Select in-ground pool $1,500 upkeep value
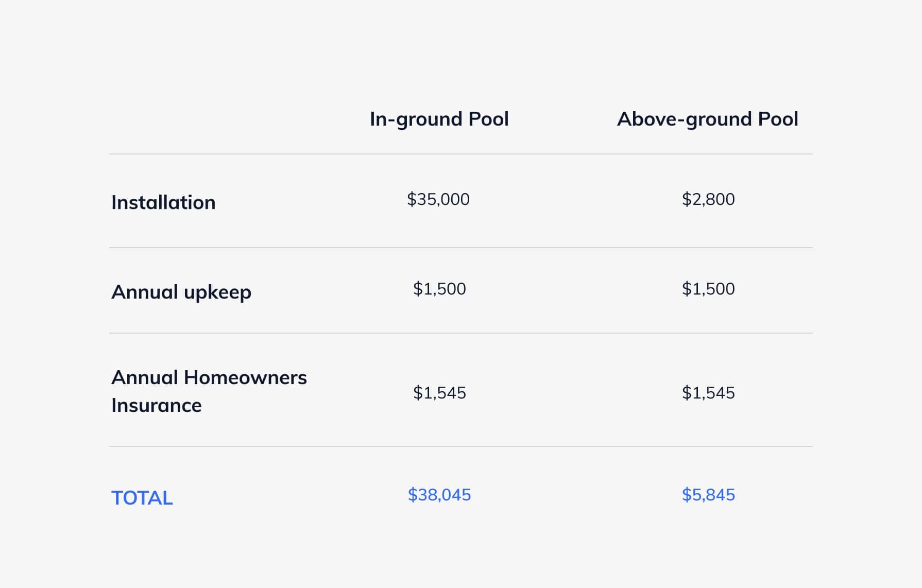The image size is (922, 588). click(439, 289)
